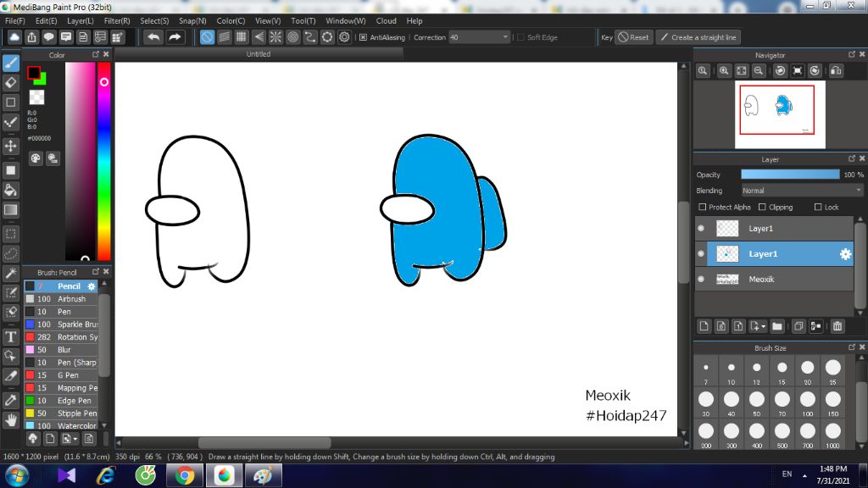Click the Undo arrow
This screenshot has height=488, width=868.
point(153,37)
